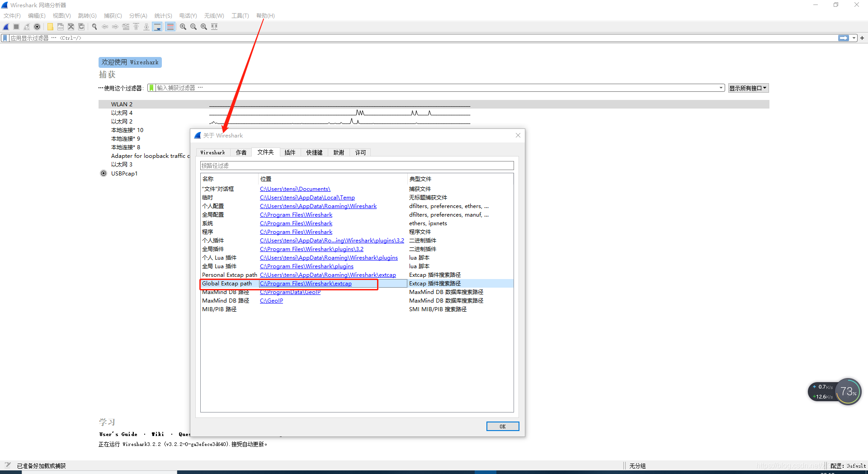868x474 pixels.
Task: Switch to 作者 tab
Action: point(241,152)
